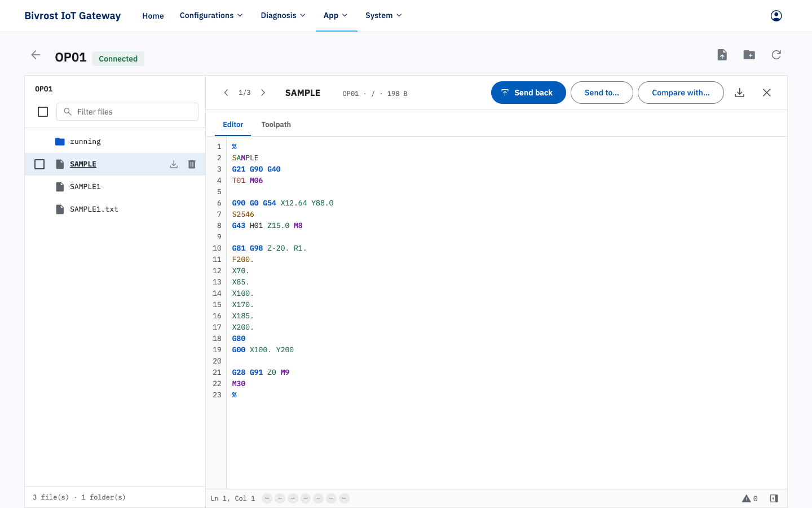
Task: Open the Bivrost IoT Gateway home link
Action: [72, 16]
